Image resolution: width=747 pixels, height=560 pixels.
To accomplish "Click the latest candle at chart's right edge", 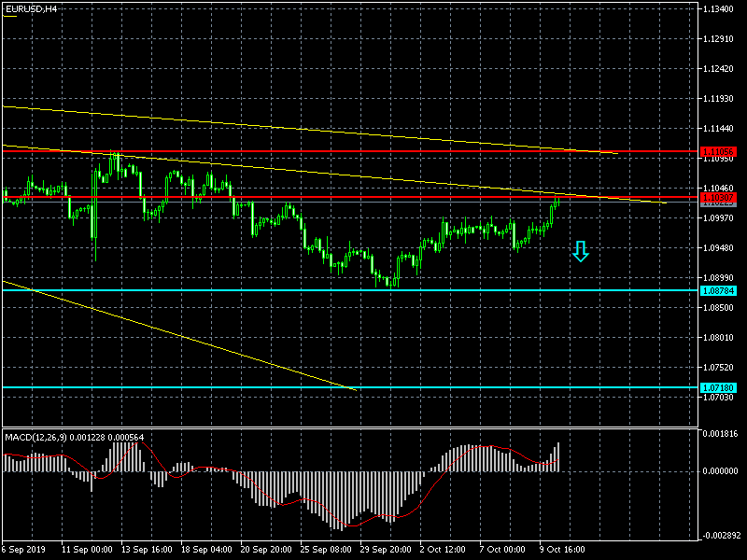I will point(558,201).
